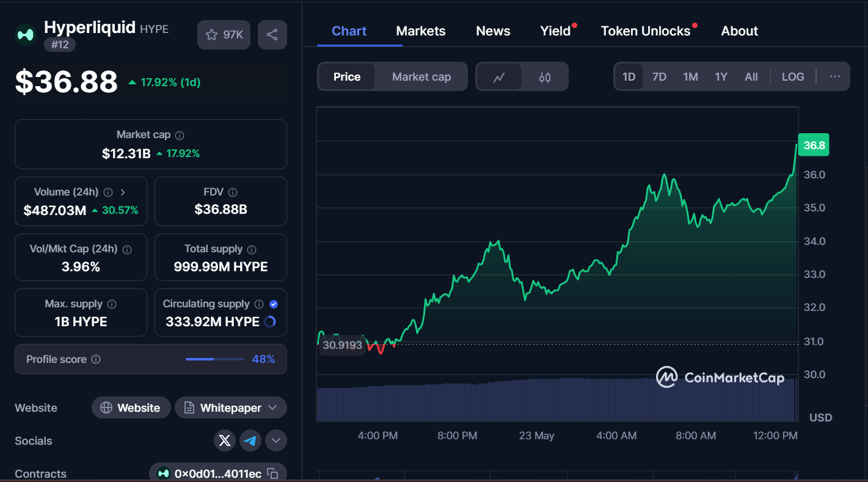The width and height of the screenshot is (868, 482).
Task: Click info icon beside Max. supply
Action: click(x=112, y=304)
